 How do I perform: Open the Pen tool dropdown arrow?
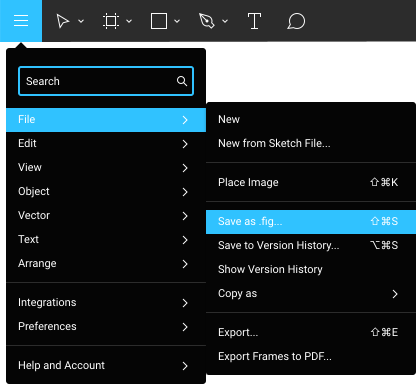tap(225, 21)
